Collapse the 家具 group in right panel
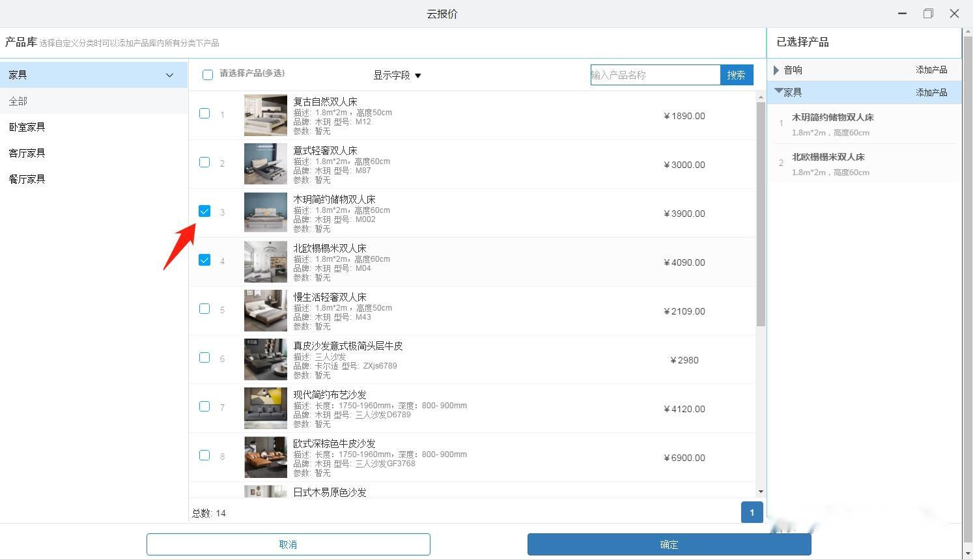The image size is (973, 560). pos(779,92)
